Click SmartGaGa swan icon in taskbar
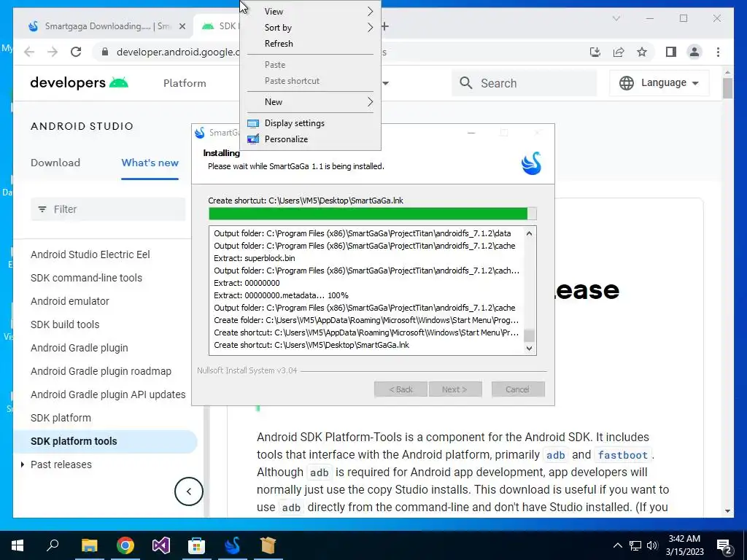The width and height of the screenshot is (747, 560). coord(233,545)
